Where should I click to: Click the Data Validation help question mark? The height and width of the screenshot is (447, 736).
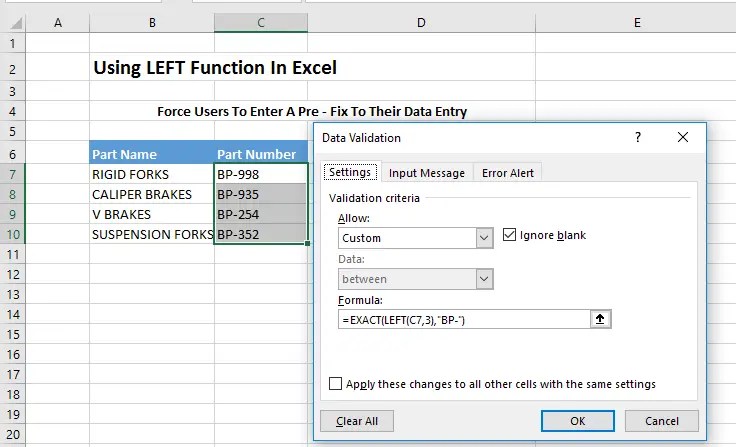point(638,138)
